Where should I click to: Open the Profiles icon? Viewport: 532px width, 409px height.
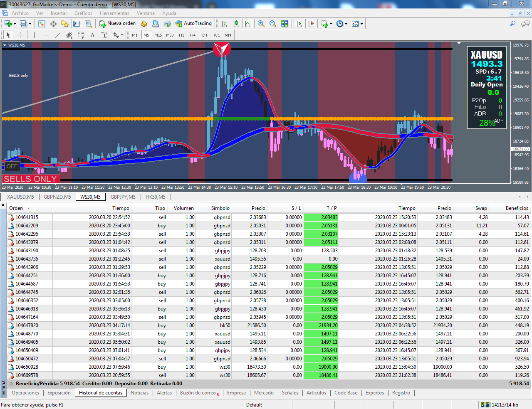23,24
